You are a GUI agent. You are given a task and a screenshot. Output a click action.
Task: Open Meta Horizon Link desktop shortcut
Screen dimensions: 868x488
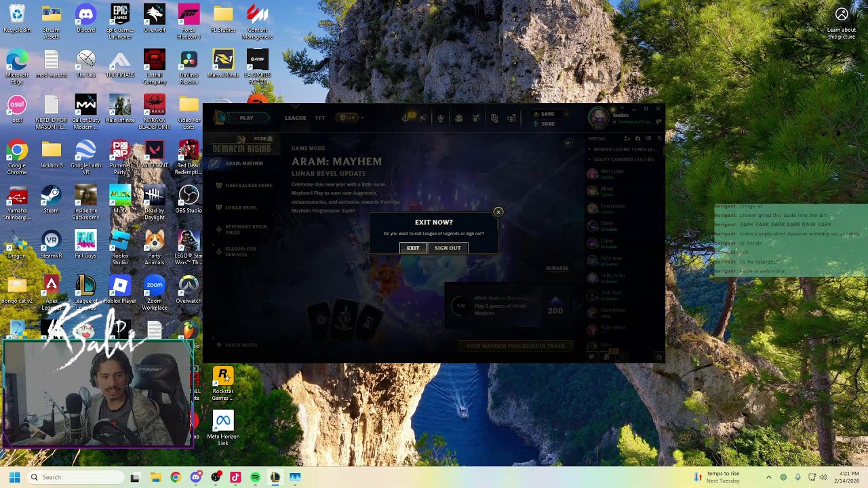(223, 429)
